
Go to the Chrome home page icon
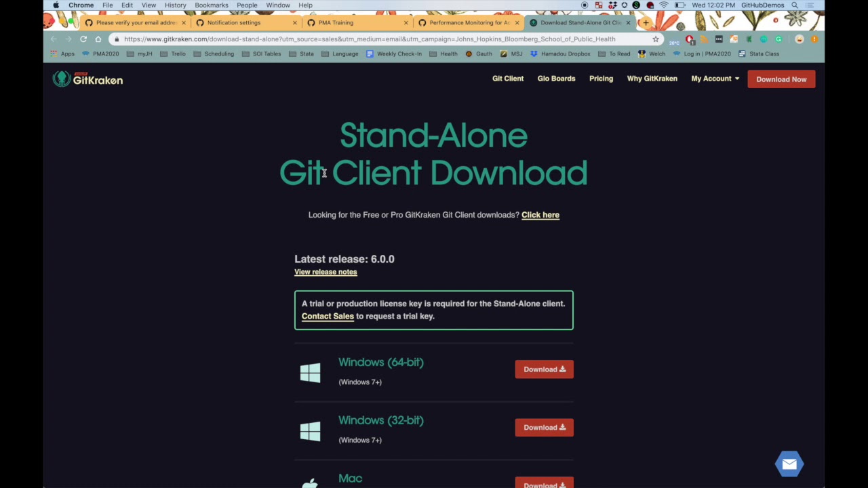(x=98, y=39)
